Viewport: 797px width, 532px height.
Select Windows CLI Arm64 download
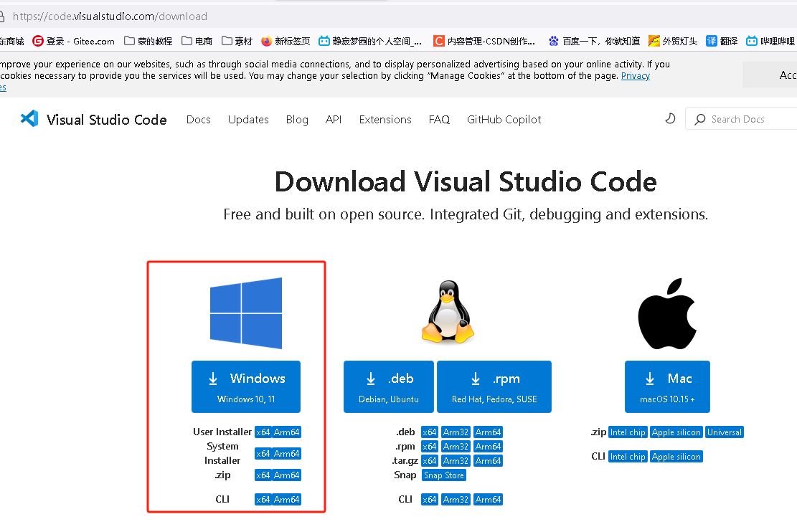tap(287, 500)
